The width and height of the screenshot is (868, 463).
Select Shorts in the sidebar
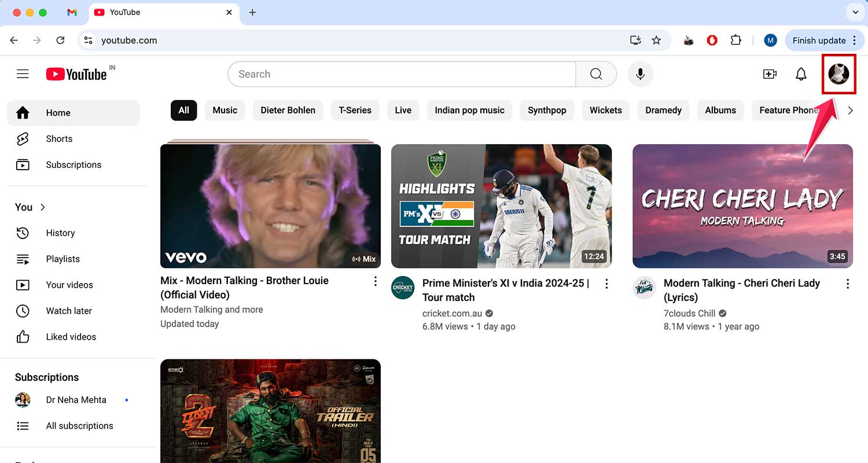[x=58, y=139]
